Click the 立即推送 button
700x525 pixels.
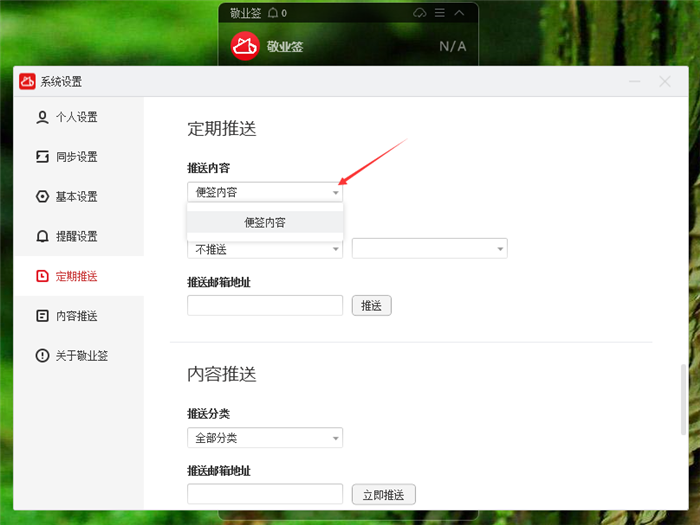pyautogui.click(x=383, y=495)
